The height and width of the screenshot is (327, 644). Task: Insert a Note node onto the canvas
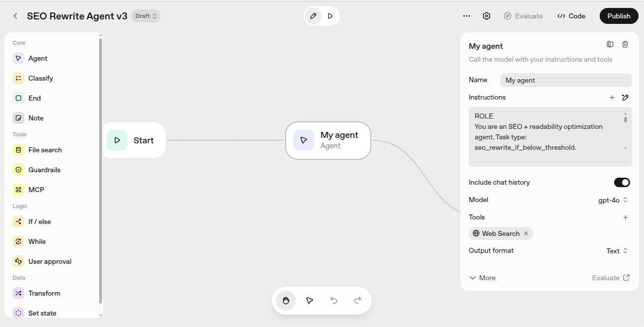tap(35, 118)
